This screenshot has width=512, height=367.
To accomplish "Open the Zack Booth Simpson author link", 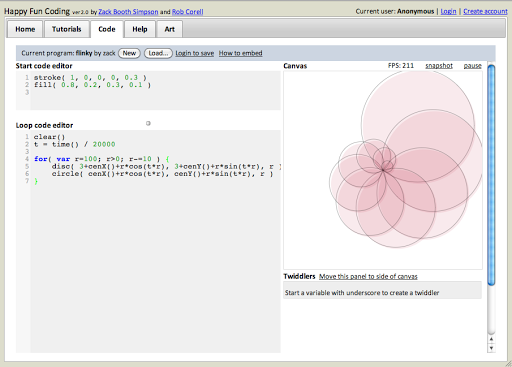I will (x=128, y=12).
